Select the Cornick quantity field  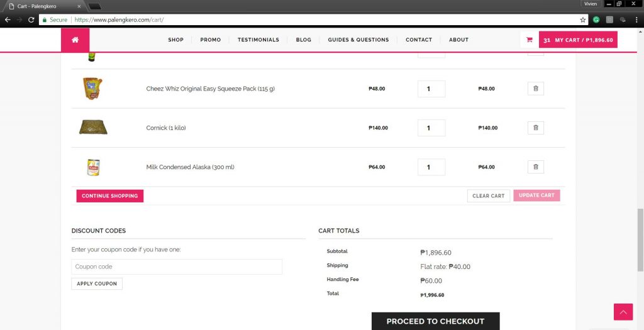pos(431,128)
